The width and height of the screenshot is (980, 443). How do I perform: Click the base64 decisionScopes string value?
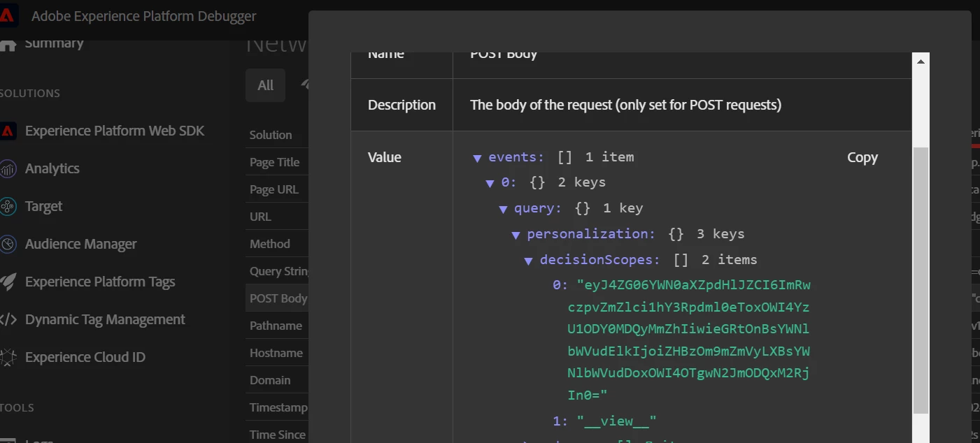(689, 340)
